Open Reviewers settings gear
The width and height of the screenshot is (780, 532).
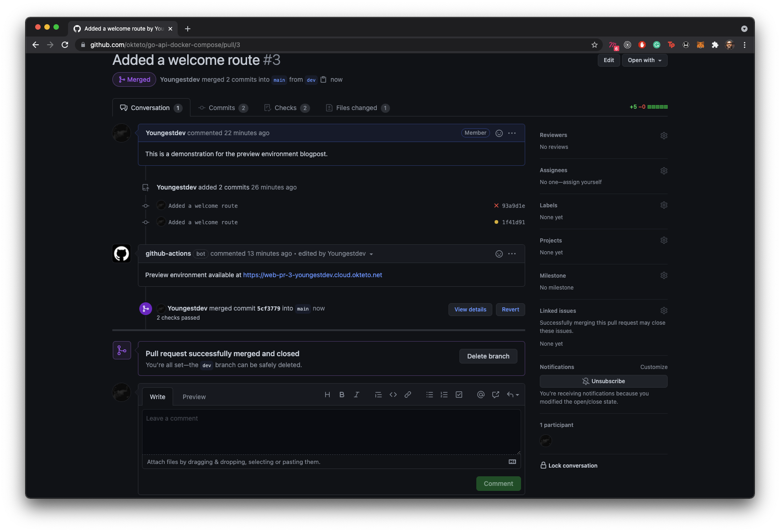click(664, 136)
